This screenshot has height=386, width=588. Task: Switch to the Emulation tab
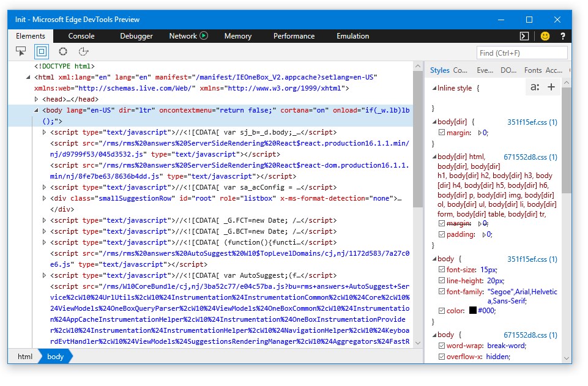[x=353, y=36]
